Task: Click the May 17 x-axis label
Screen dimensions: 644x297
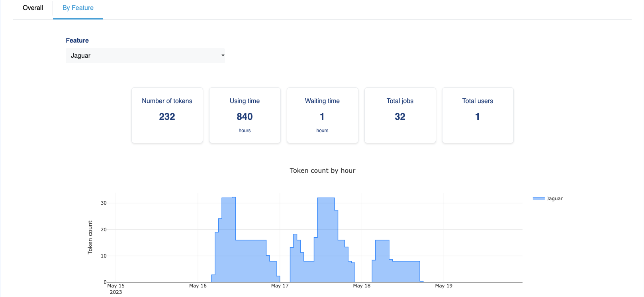Action: (280, 286)
